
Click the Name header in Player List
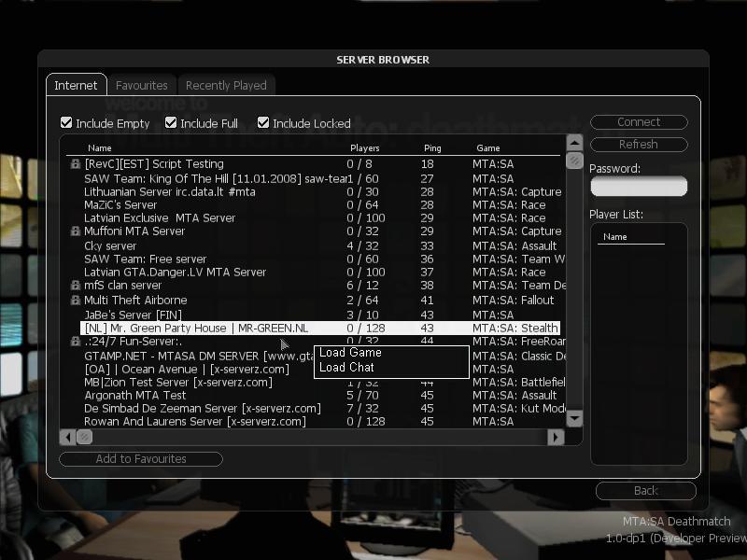(615, 237)
